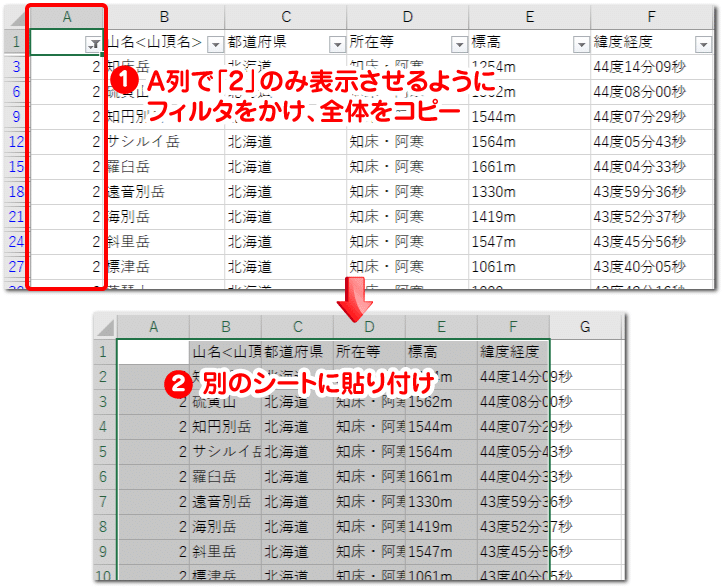
Task: Select row header 12 in upper sheet
Action: pyautogui.click(x=17, y=142)
